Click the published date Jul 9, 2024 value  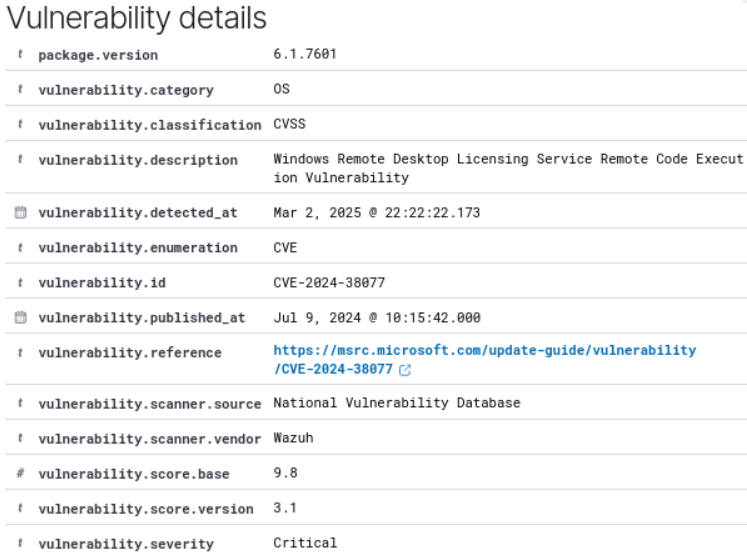coord(377,317)
